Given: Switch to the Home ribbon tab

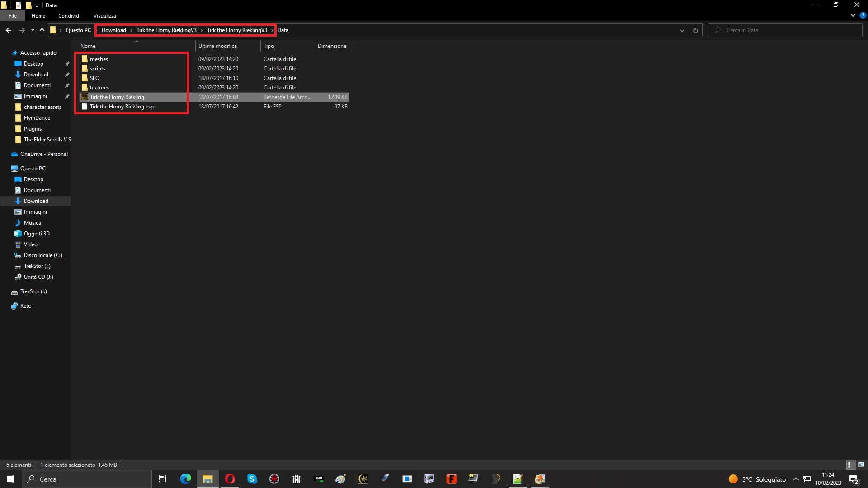Looking at the screenshot, I should click(38, 16).
